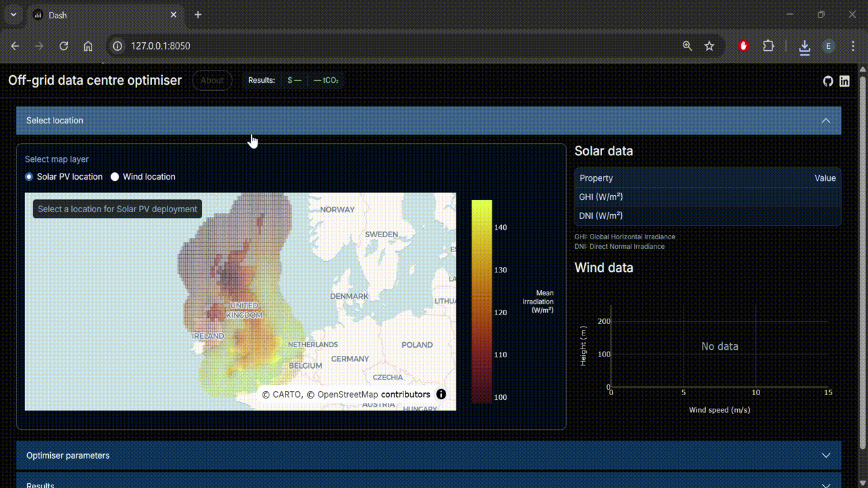The width and height of the screenshot is (868, 488).
Task: Click the zoom magnifier icon in address bar
Action: [688, 46]
